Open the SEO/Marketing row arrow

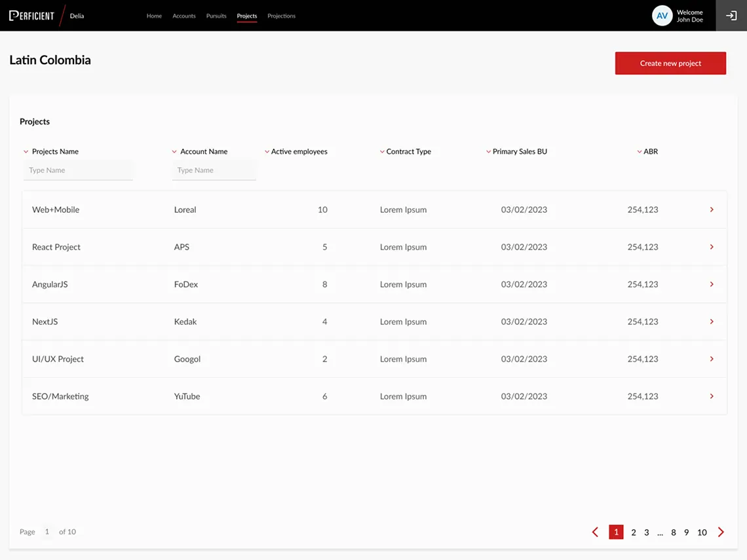tap(712, 396)
